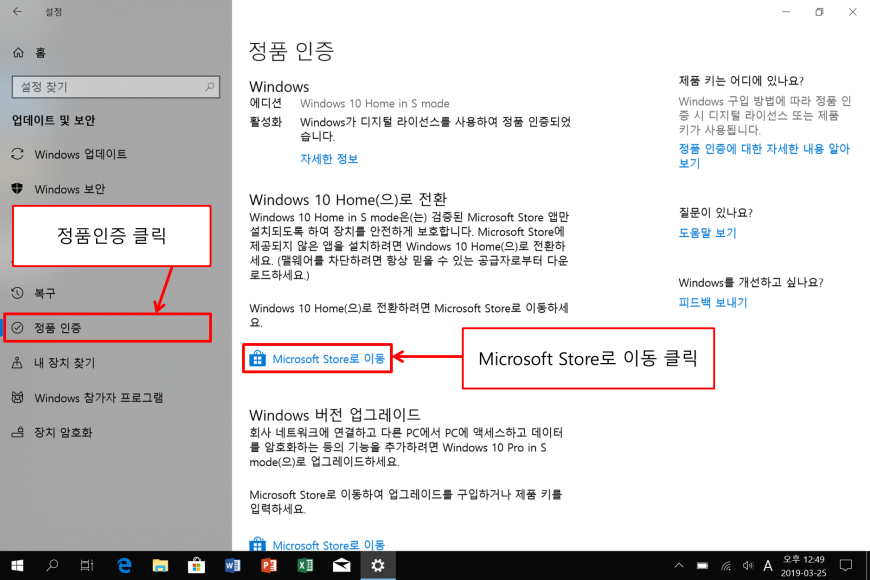Click Windows 업데이트 sync icon
Viewport: 870px width, 580px height.
(x=18, y=154)
